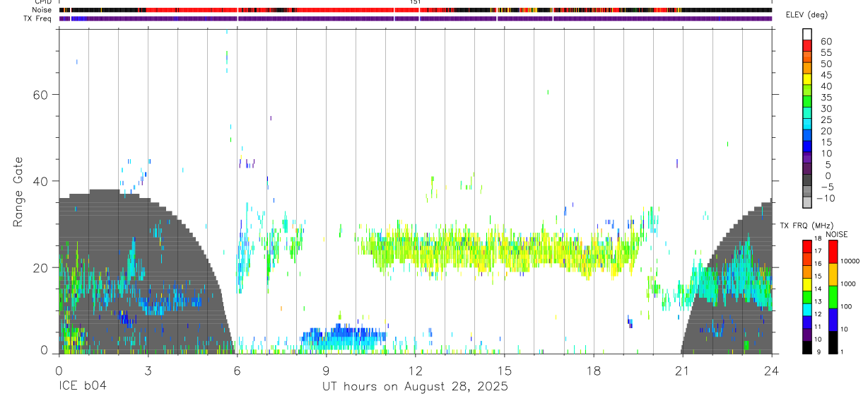Click the 'Noise' row label at top left
The image size is (868, 401).
tap(42, 10)
